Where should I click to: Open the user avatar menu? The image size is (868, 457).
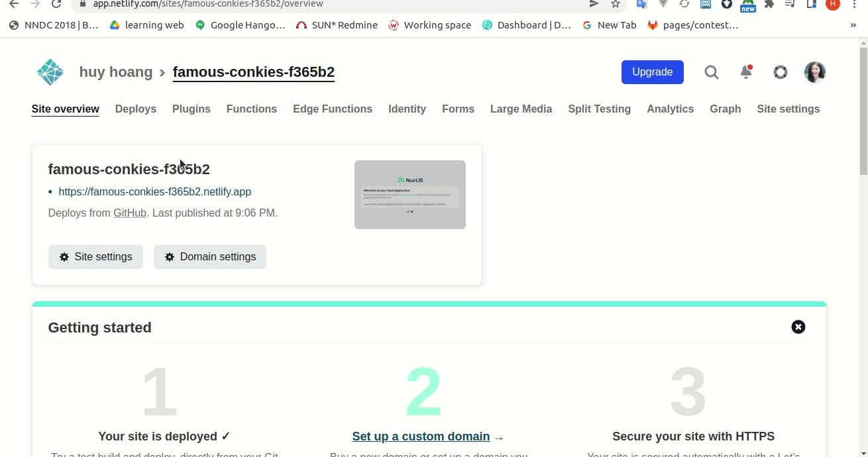(x=814, y=72)
